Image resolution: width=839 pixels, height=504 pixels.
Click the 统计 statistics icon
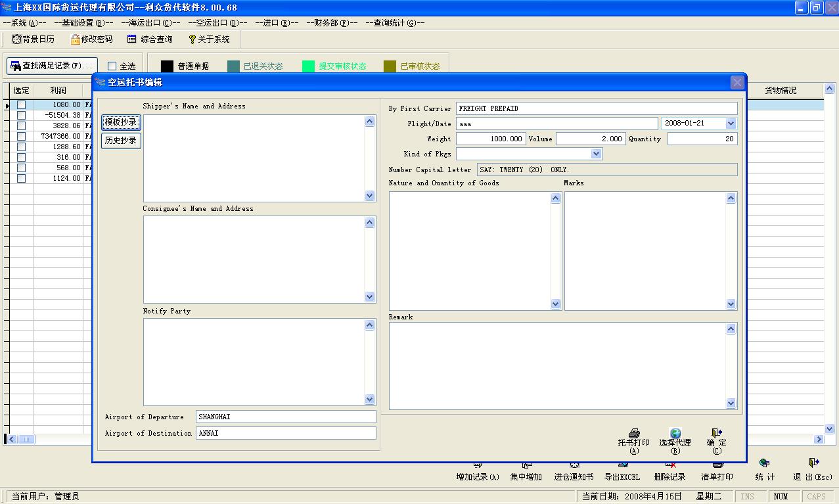click(764, 463)
